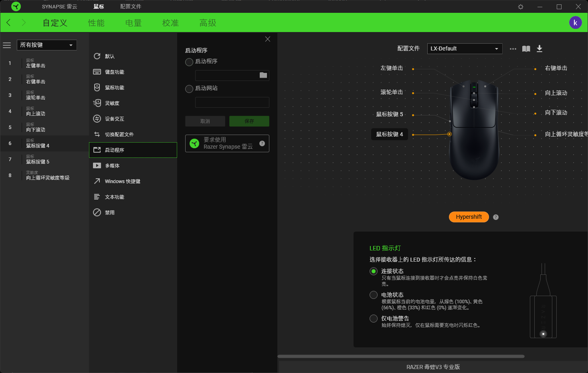
Task: Click the 滚轮单击 label on diagram
Action: 392,92
